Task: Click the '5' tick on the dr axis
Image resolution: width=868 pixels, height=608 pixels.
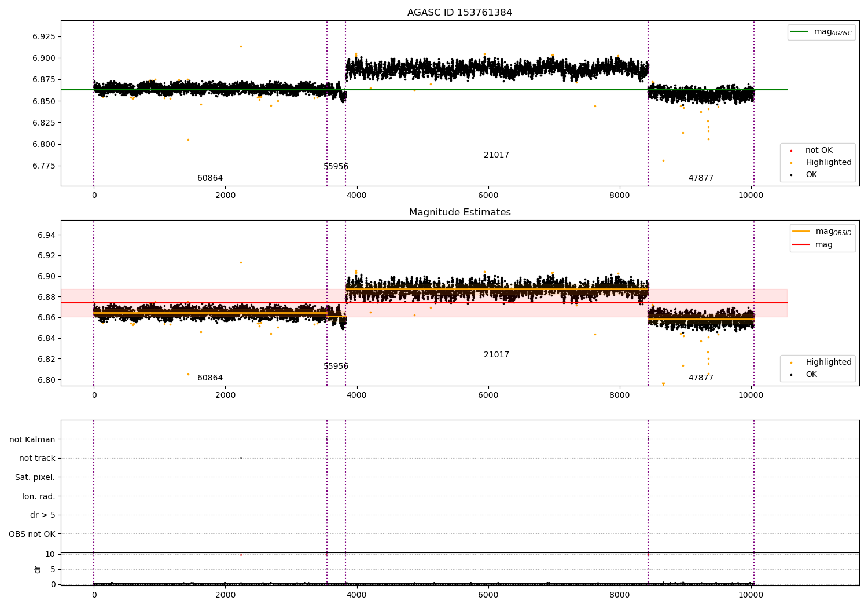Action: tap(53, 569)
